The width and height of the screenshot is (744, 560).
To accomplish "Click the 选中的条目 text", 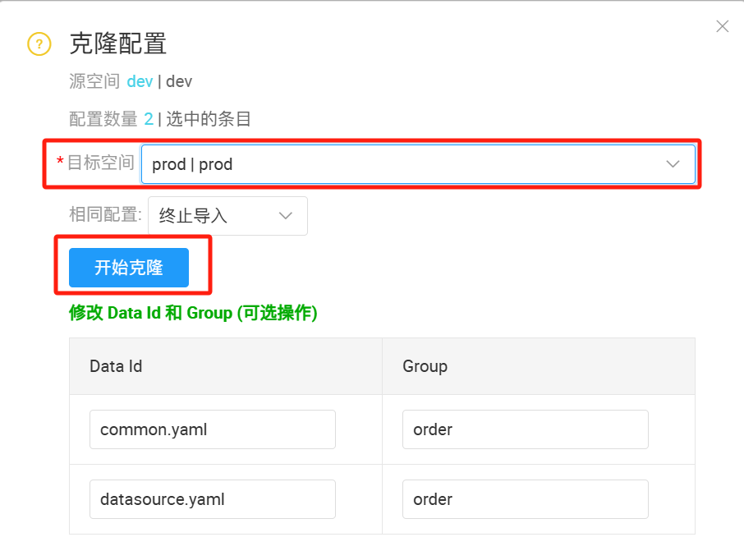I will (x=209, y=119).
